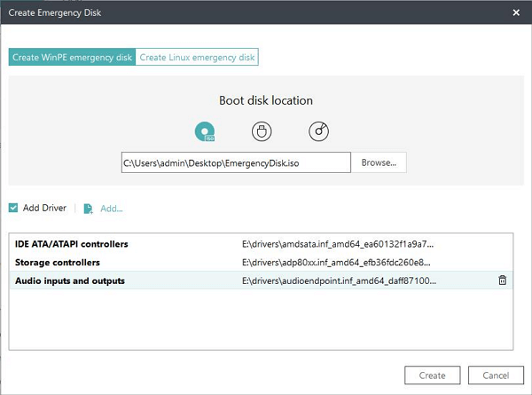532x395 pixels.
Task: Select the Audio inputs and outputs row
Action: click(x=261, y=280)
